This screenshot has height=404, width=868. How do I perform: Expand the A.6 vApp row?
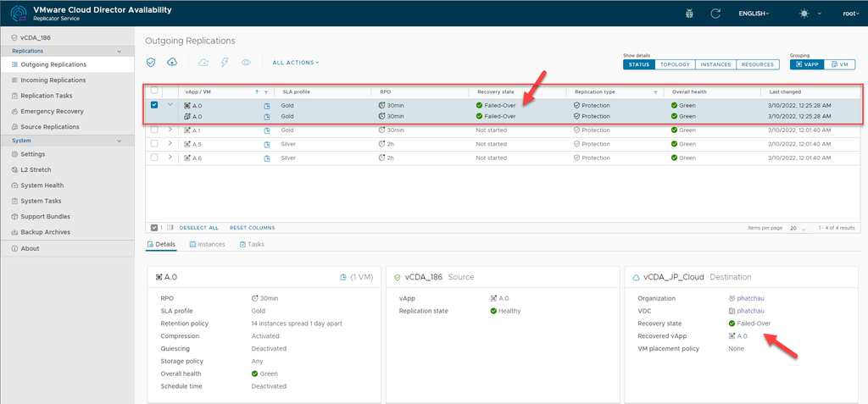[x=170, y=158]
